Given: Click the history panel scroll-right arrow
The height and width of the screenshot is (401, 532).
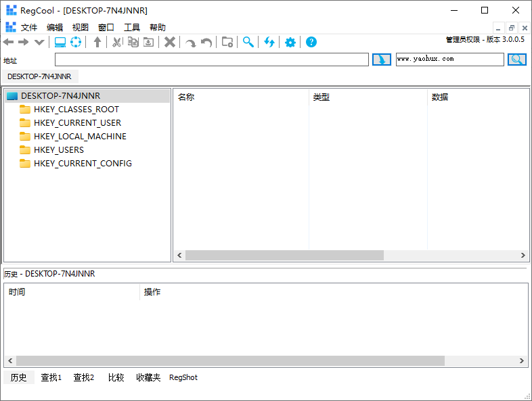Looking at the screenshot, I should click(x=522, y=360).
